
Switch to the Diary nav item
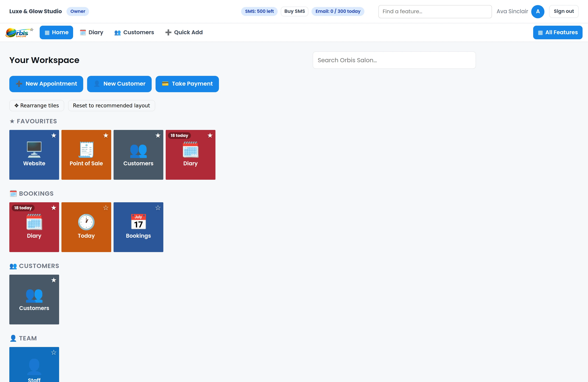click(91, 32)
